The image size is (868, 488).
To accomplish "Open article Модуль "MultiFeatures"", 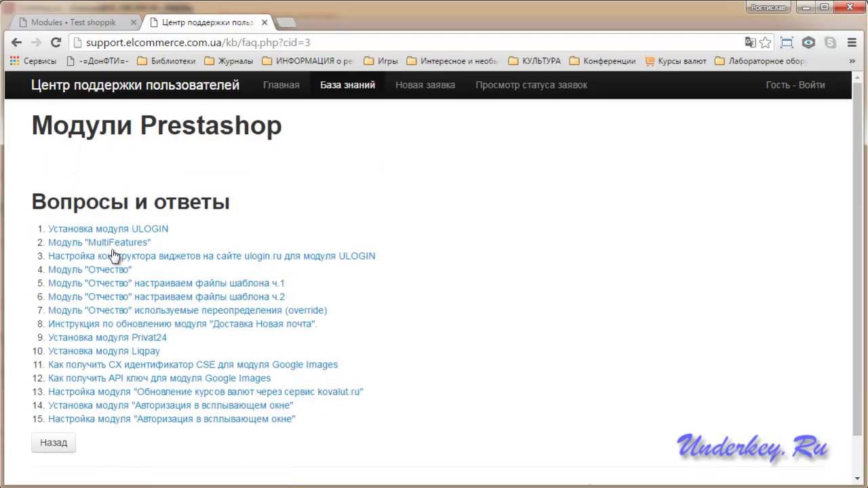I will coord(100,243).
